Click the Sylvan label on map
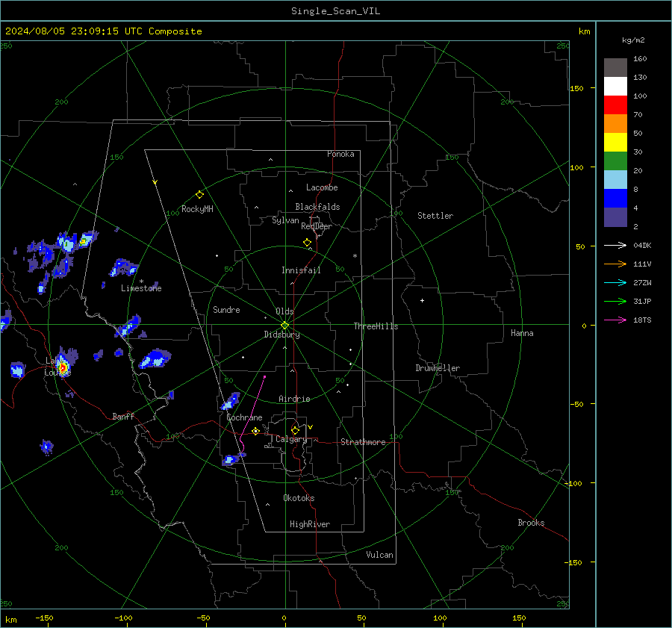 pos(285,220)
